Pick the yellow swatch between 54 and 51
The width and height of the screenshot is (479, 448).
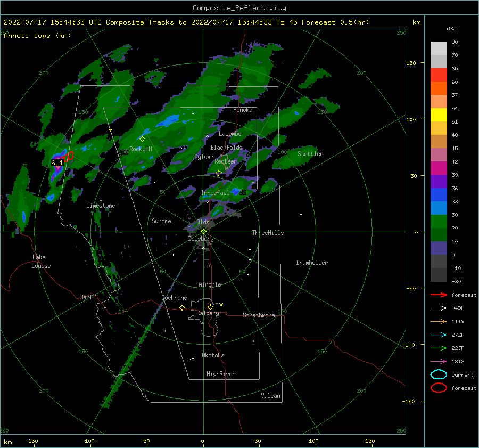pos(439,115)
